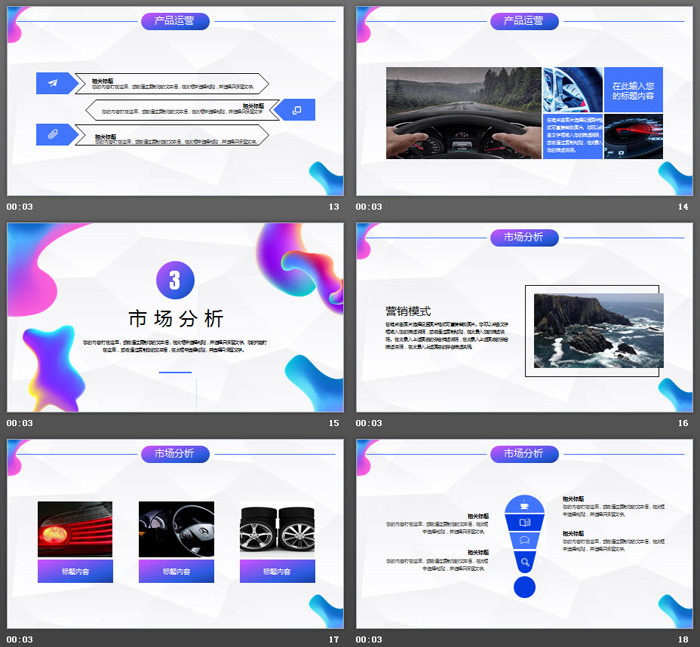700x647 pixels.
Task: Select slide 14 thumbnail with driving photo
Action: [x=524, y=101]
